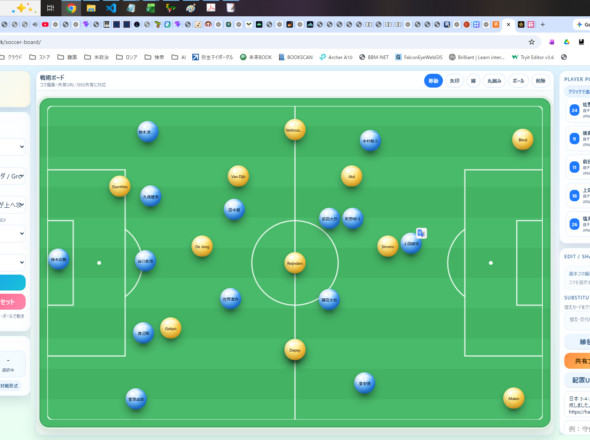Open 未来BOOK bookmark

click(256, 57)
